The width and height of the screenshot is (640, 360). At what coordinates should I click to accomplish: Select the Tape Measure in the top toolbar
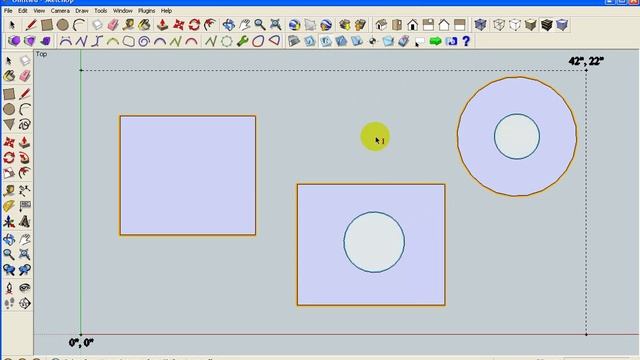129,25
